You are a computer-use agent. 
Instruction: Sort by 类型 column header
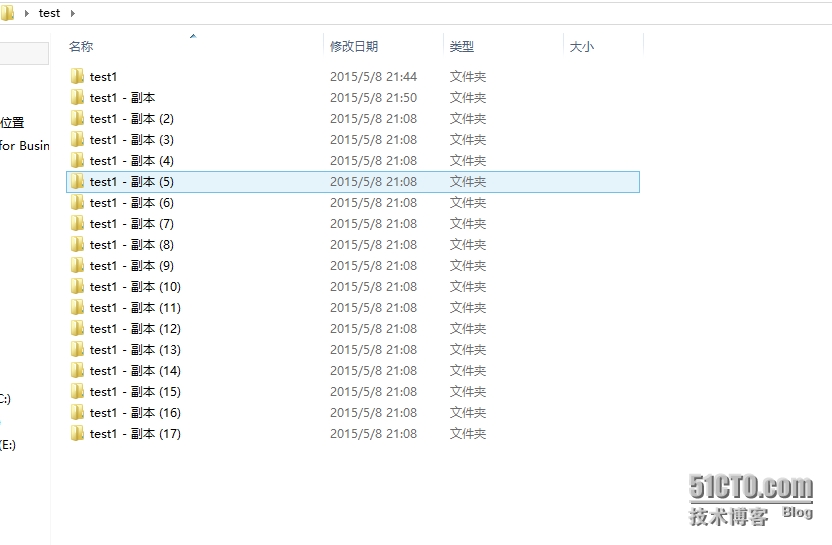pos(462,47)
